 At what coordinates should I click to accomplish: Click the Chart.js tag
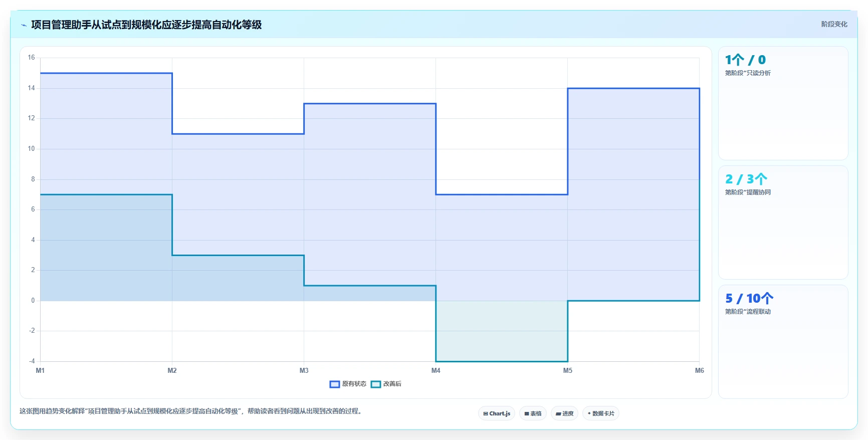[497, 413]
